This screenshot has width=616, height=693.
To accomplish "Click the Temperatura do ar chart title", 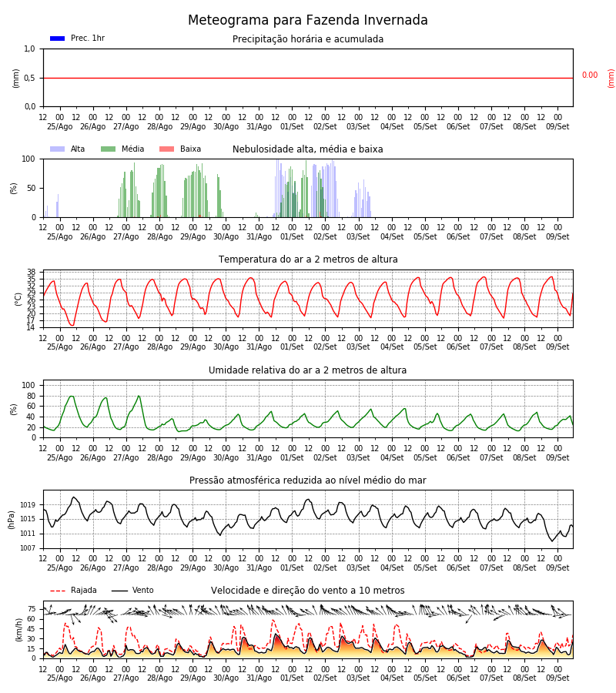I will pyautogui.click(x=308, y=259).
